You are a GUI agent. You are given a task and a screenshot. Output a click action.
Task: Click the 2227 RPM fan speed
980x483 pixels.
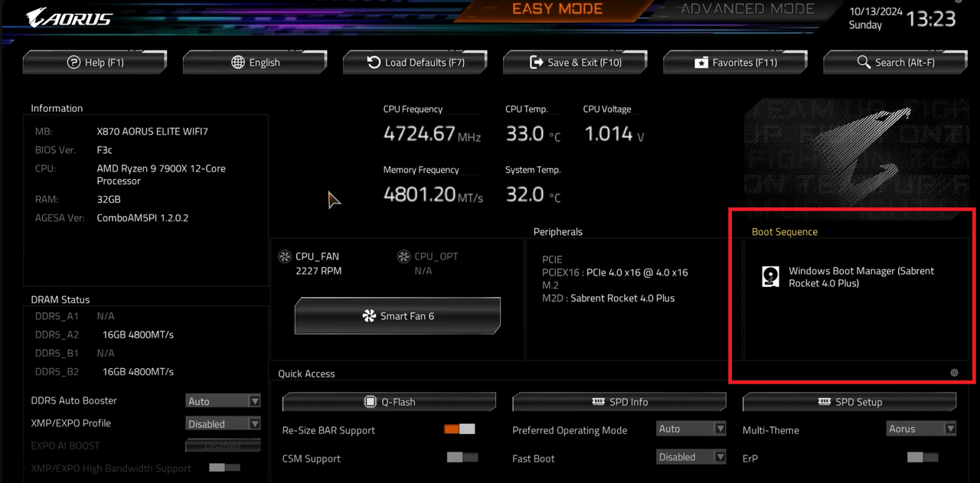(x=318, y=271)
